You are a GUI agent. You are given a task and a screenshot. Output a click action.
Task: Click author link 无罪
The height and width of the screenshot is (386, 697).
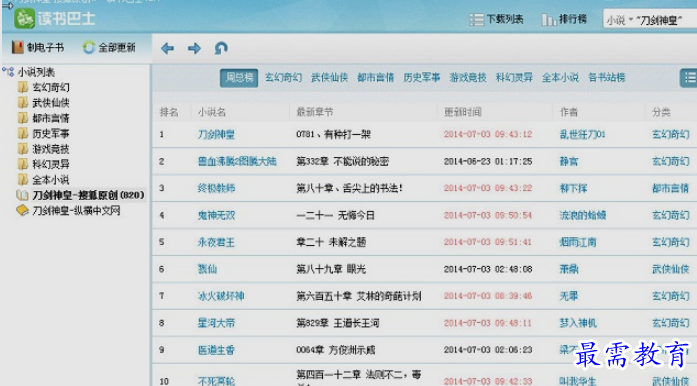point(569,296)
